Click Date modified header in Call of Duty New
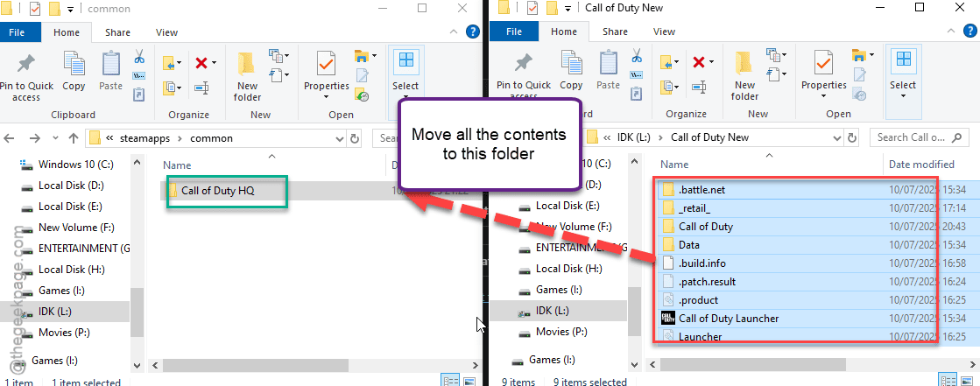This screenshot has width=980, height=386. (x=922, y=165)
